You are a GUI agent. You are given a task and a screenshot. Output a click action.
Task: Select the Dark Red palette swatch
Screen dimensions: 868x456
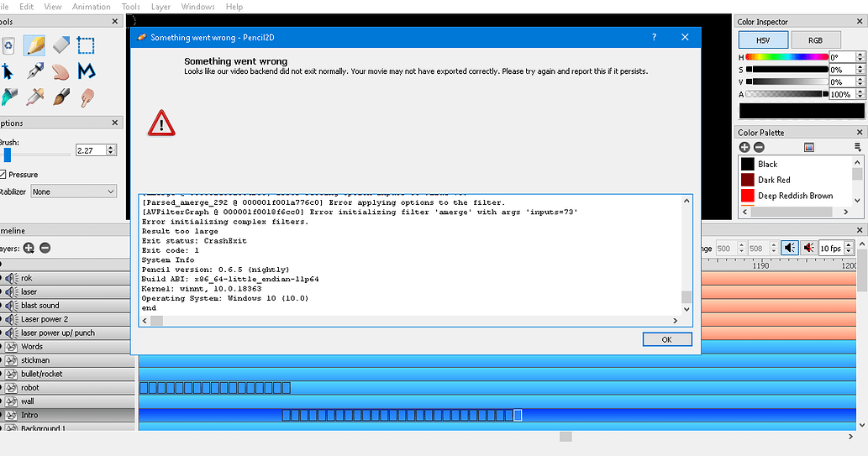click(748, 180)
